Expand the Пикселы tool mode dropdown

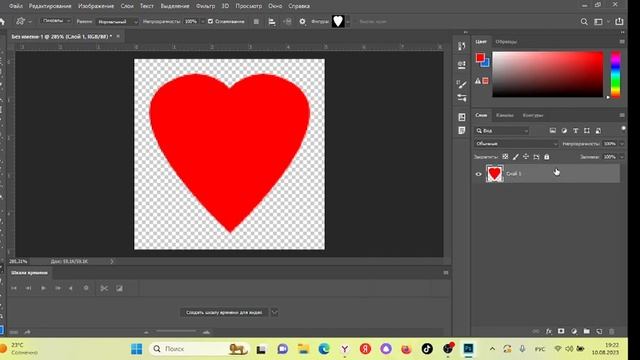56,21
